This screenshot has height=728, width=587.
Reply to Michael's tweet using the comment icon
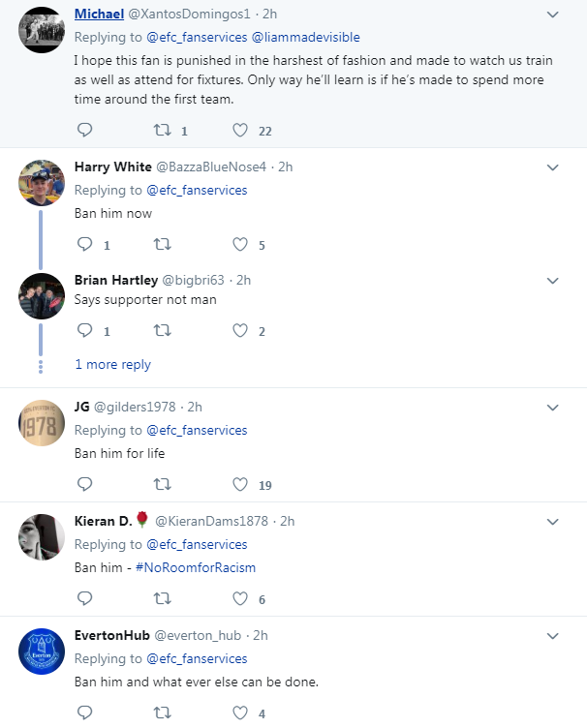pyautogui.click(x=84, y=130)
